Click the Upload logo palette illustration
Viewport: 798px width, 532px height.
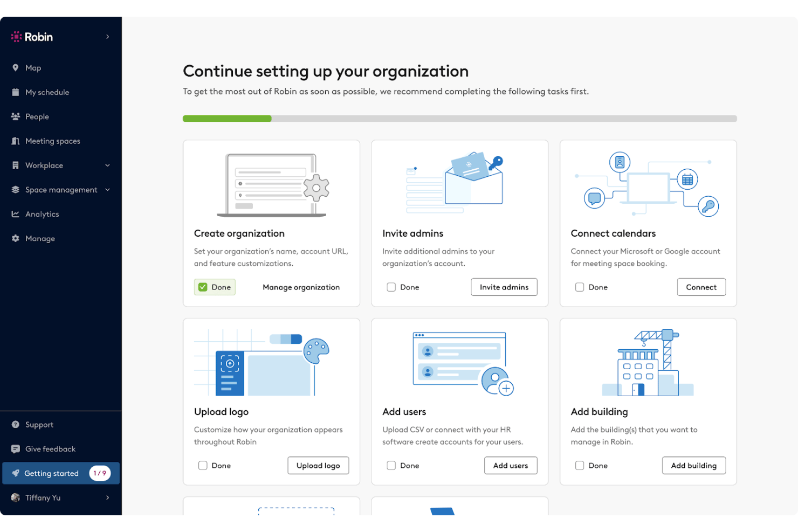[262, 362]
